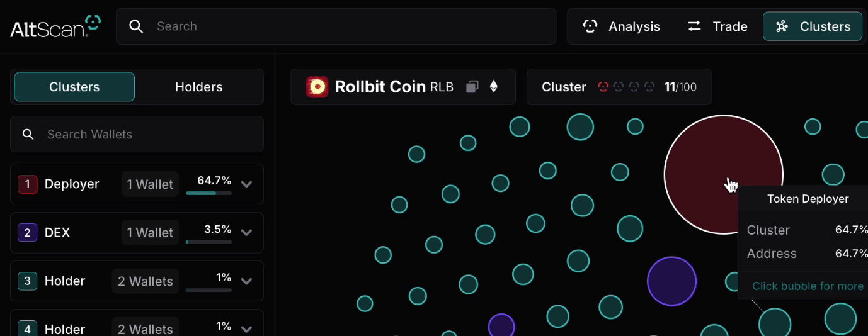Screen dimensions: 868x336
Task: Copy the RLB token address
Action: 472,87
